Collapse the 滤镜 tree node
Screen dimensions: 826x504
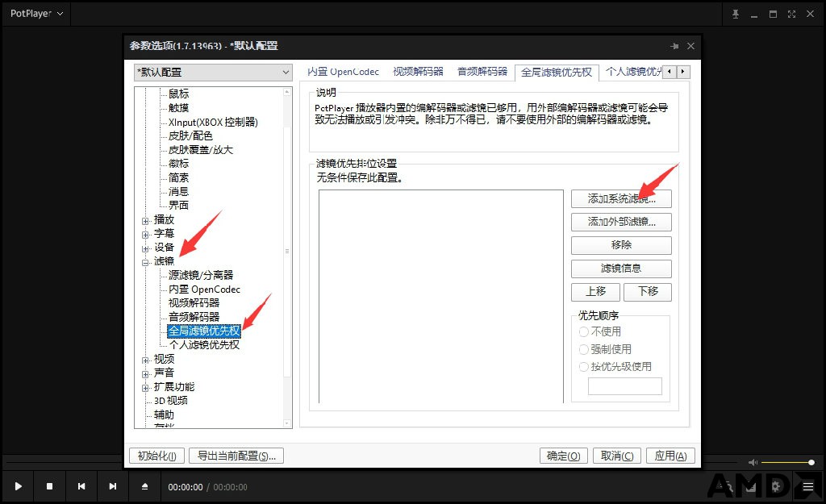click(145, 262)
